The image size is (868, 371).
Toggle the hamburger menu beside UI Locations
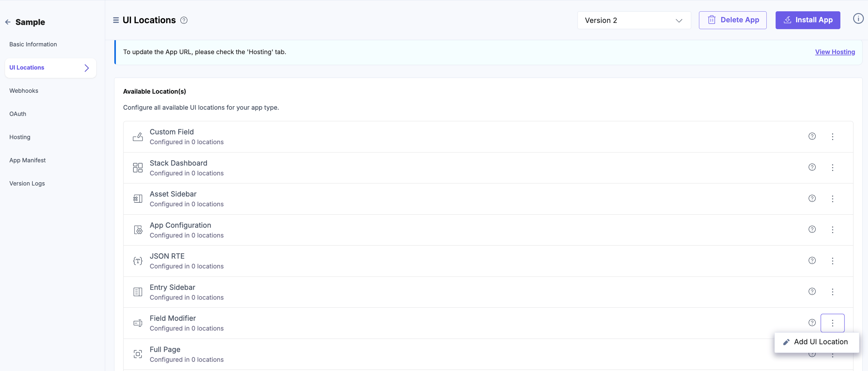pos(116,20)
